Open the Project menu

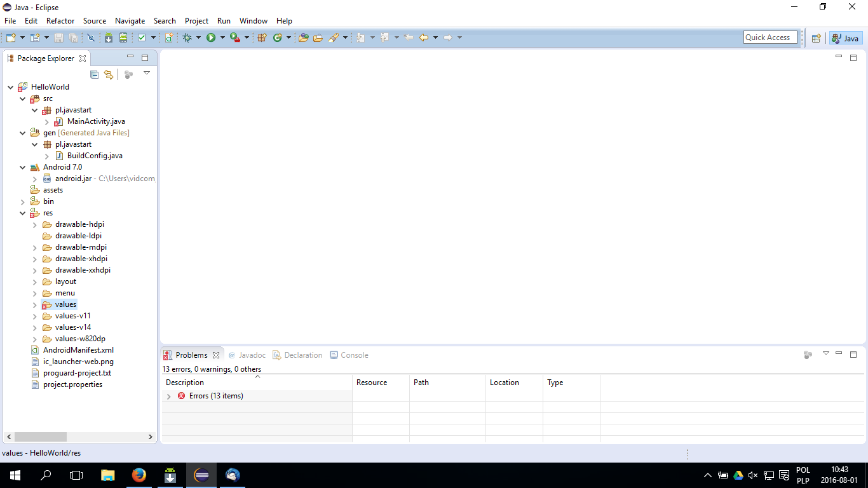click(x=196, y=21)
